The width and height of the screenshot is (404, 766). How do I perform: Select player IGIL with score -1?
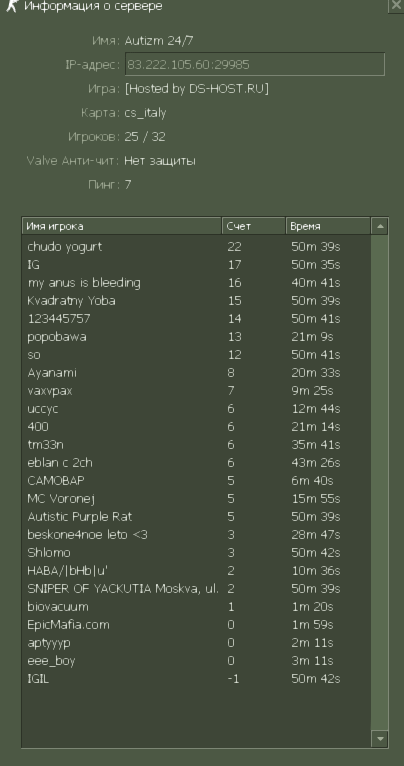point(196,679)
